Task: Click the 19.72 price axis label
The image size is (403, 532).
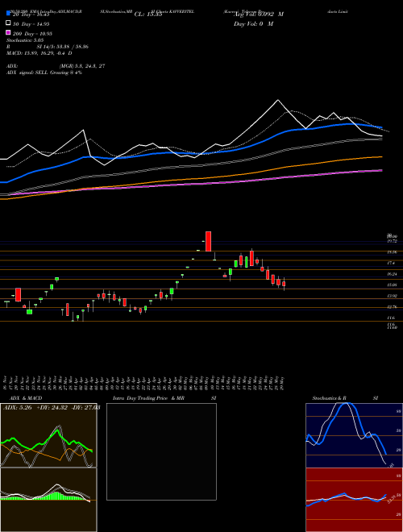Action: [x=393, y=241]
